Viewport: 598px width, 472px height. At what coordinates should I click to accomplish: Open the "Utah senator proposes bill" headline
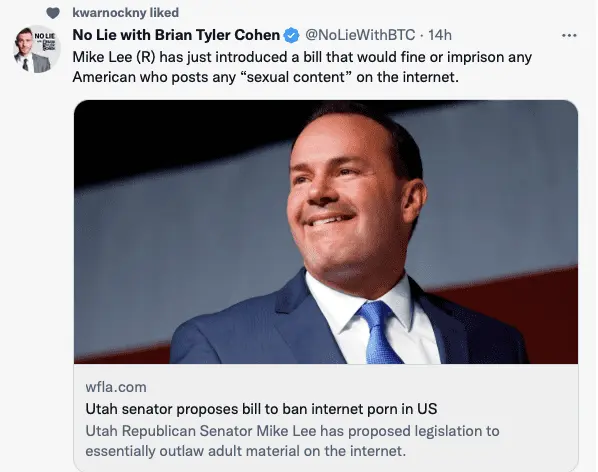coord(261,409)
